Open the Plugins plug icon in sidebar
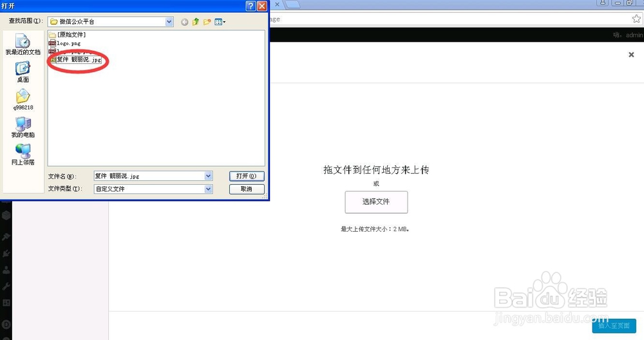The image size is (644, 340). [6, 253]
